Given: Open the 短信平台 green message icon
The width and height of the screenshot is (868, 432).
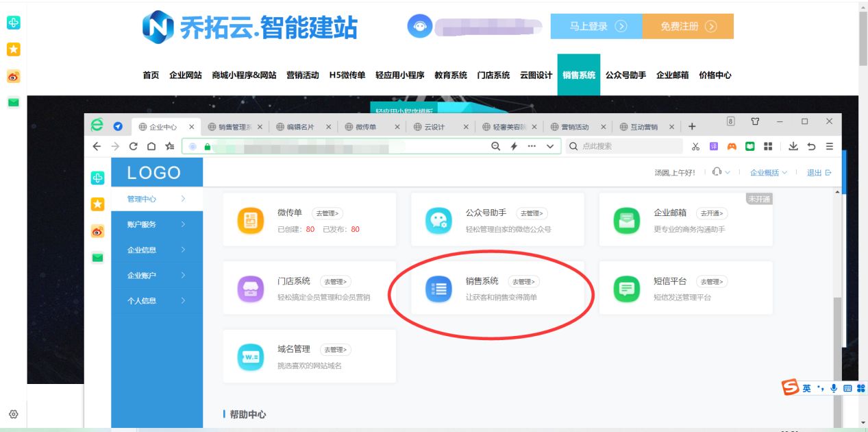Looking at the screenshot, I should click(626, 289).
